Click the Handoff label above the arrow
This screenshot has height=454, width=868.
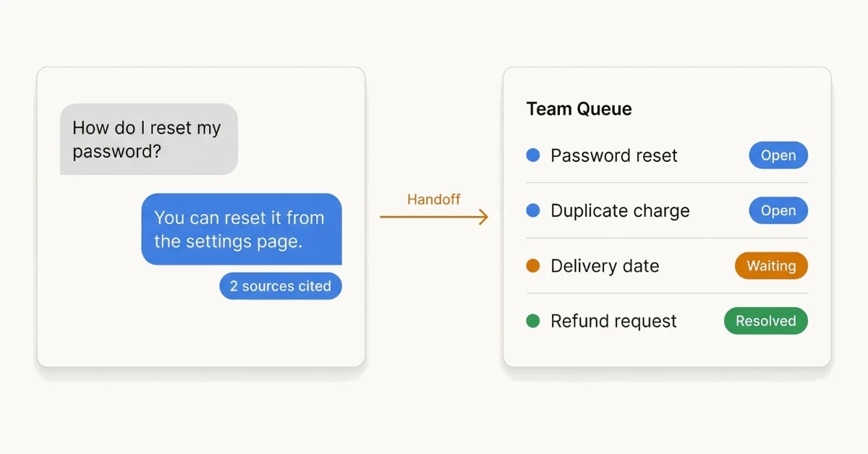(434, 200)
